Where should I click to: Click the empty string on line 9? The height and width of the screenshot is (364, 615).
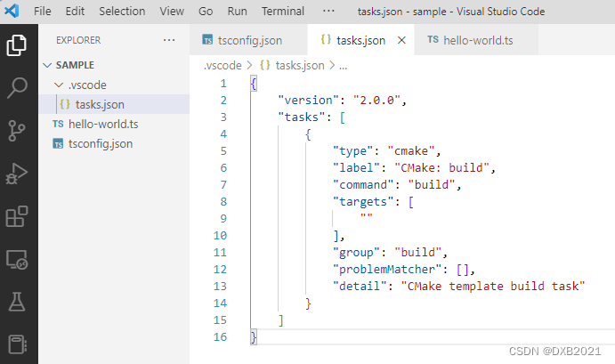click(367, 215)
